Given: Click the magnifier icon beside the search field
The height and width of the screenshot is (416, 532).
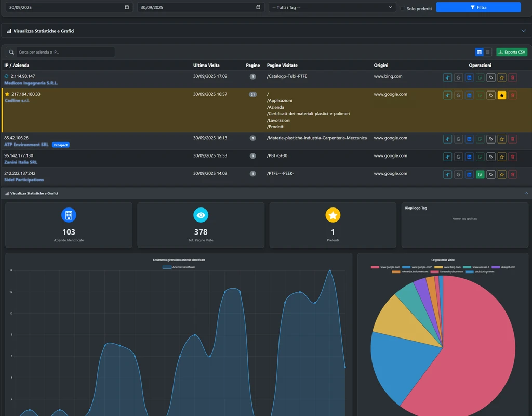Looking at the screenshot, I should pyautogui.click(x=11, y=52).
